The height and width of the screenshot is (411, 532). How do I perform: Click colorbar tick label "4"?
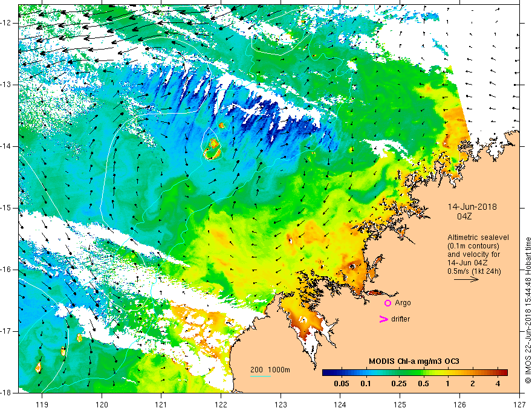click(498, 384)
